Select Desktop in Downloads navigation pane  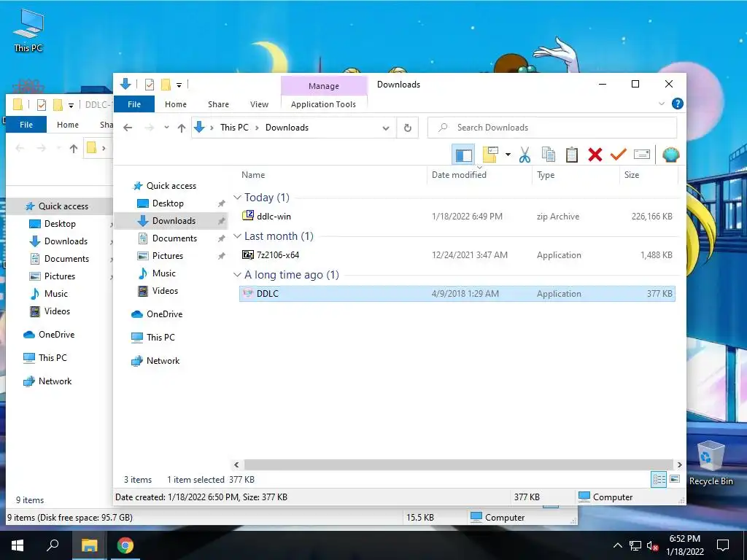click(x=168, y=203)
